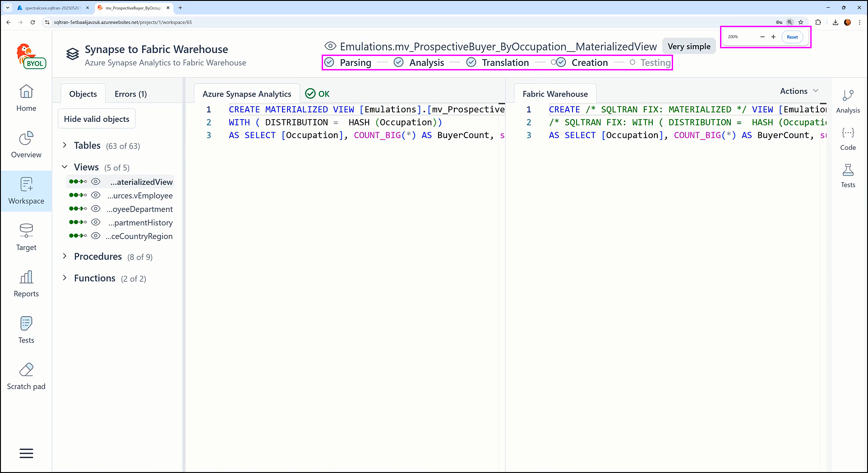This screenshot has height=473, width=868.
Task: Open the Actions dropdown
Action: 799,91
